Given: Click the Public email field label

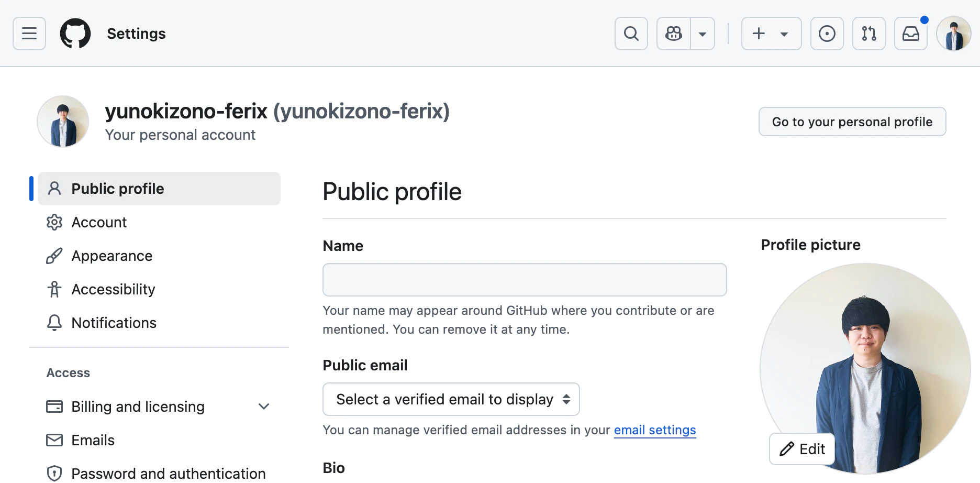Looking at the screenshot, I should 365,365.
